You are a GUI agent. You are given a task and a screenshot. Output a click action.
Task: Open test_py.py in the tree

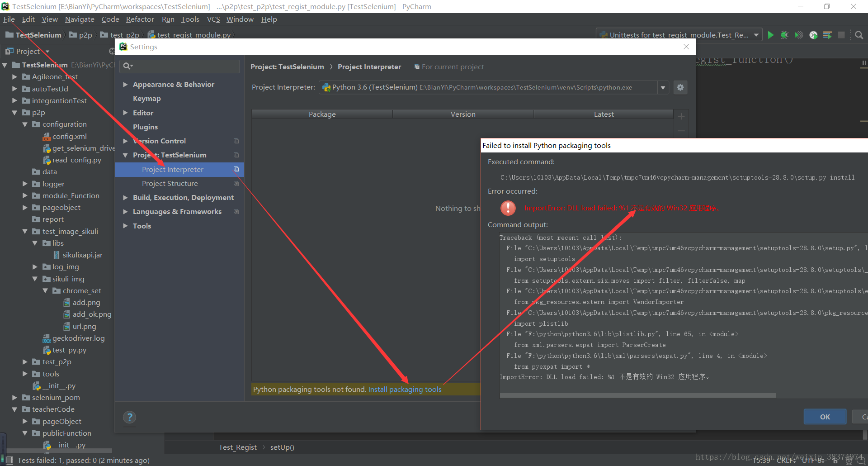[69, 350]
